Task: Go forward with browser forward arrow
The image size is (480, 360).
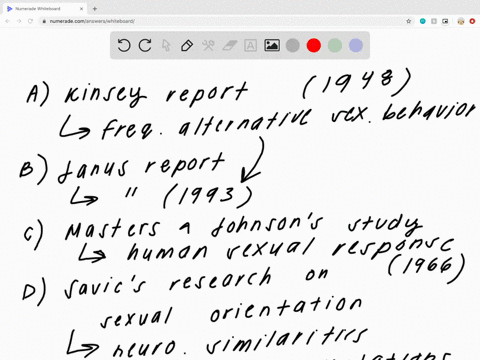Action: tap(19, 21)
